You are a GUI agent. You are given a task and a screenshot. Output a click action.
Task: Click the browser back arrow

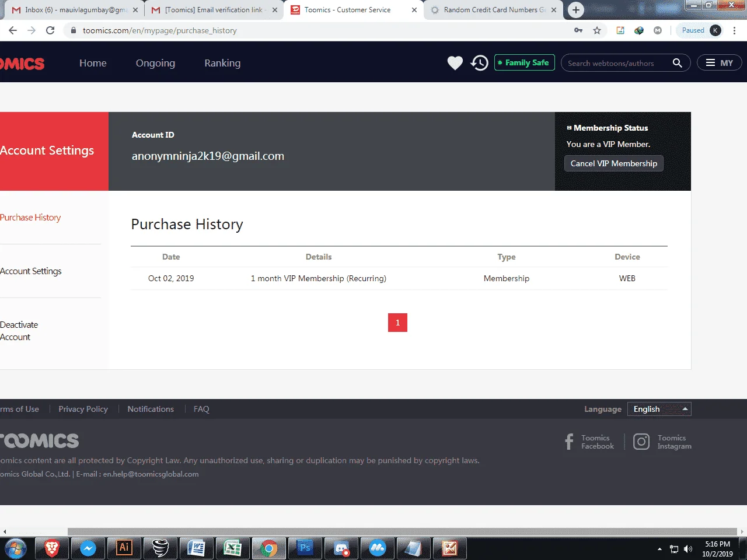pos(13,30)
